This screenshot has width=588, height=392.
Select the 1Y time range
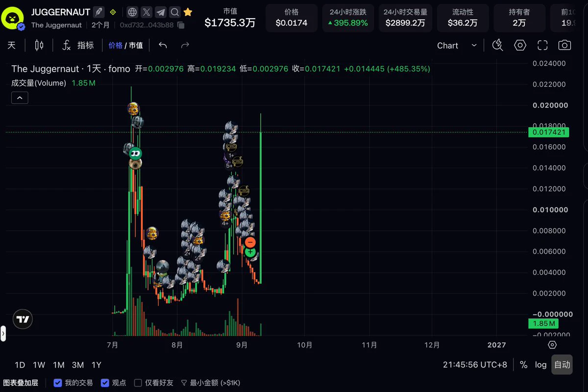97,365
